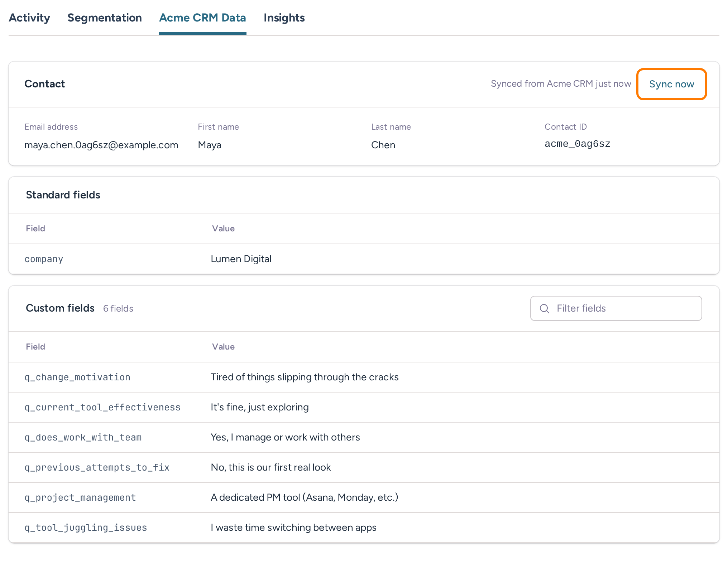Click the last name value Chen

coord(383,145)
